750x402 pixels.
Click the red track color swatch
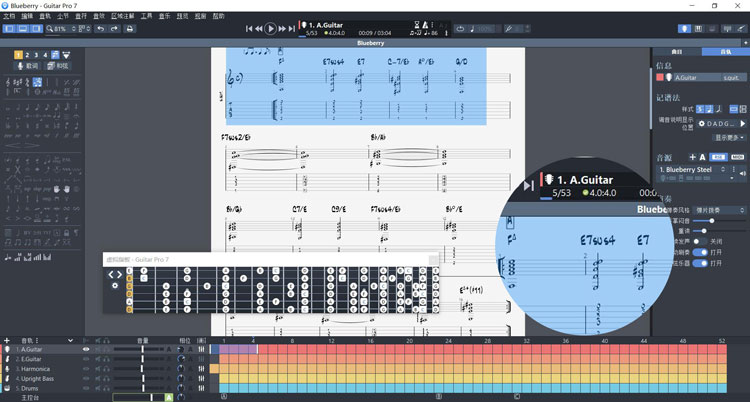click(x=660, y=77)
